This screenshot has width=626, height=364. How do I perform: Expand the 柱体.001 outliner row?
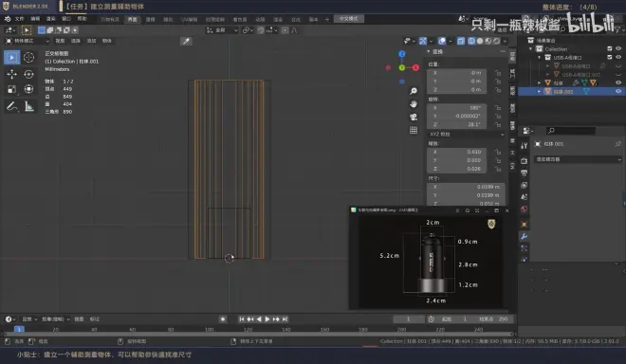[x=540, y=91]
